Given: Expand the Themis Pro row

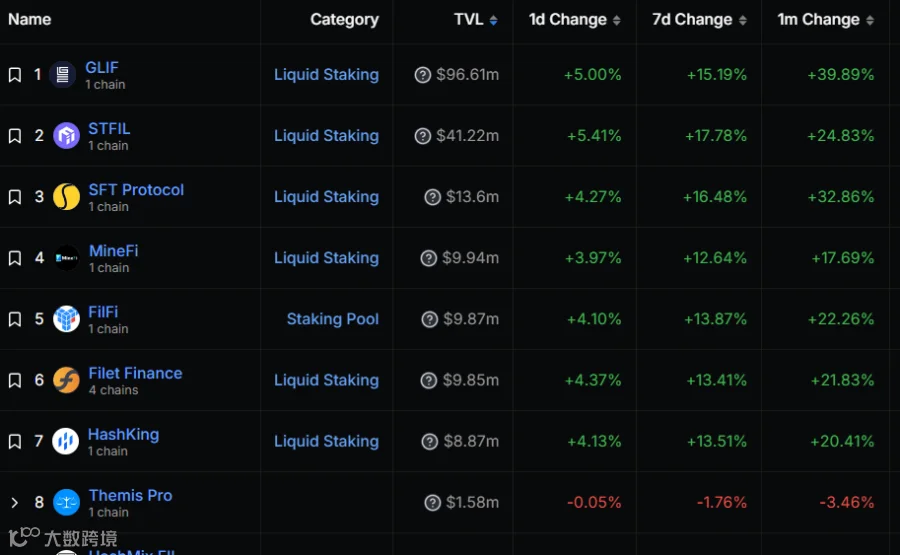Looking at the screenshot, I should click(15, 502).
